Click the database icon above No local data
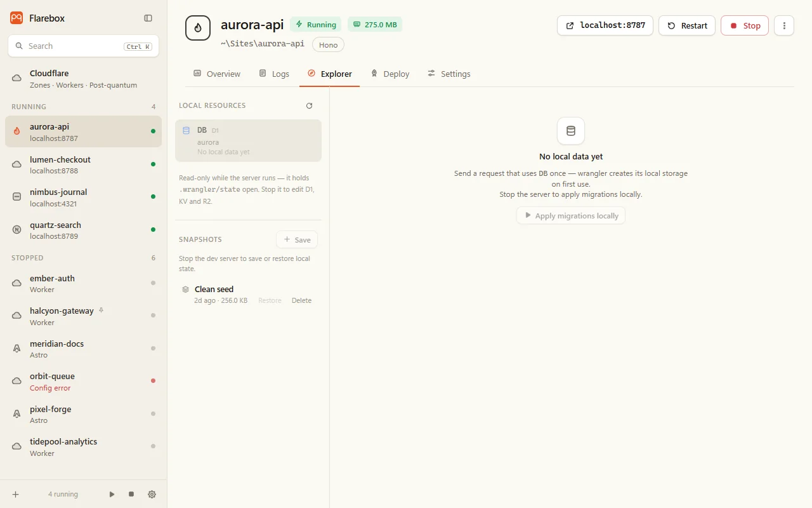812x508 pixels. click(571, 131)
